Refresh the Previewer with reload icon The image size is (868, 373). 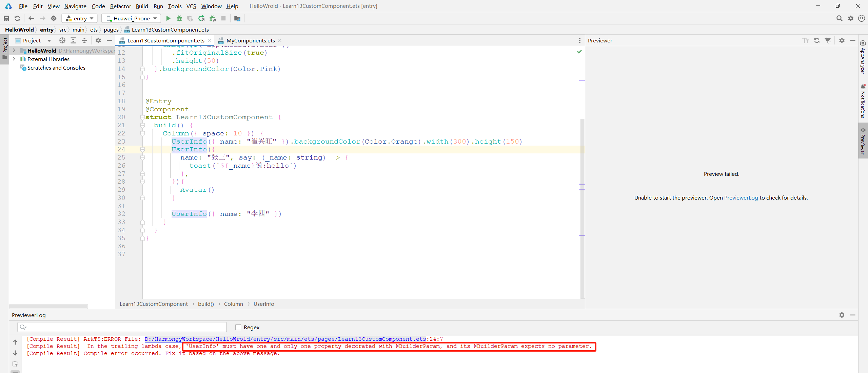click(x=817, y=40)
